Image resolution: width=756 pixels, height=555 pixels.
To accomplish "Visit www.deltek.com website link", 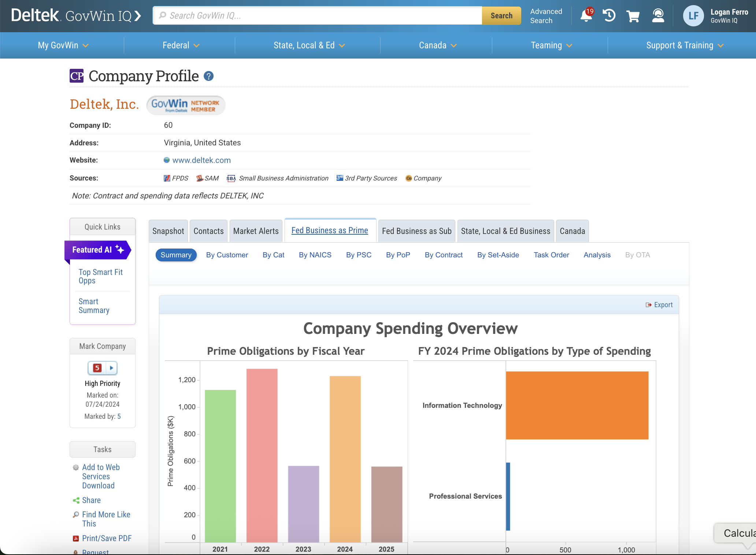I will pos(201,160).
